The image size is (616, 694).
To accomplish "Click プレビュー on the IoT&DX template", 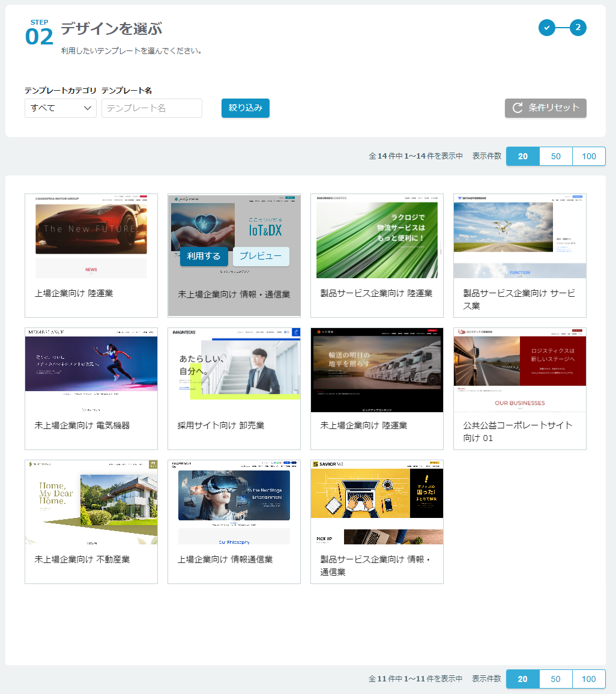I will 261,256.
